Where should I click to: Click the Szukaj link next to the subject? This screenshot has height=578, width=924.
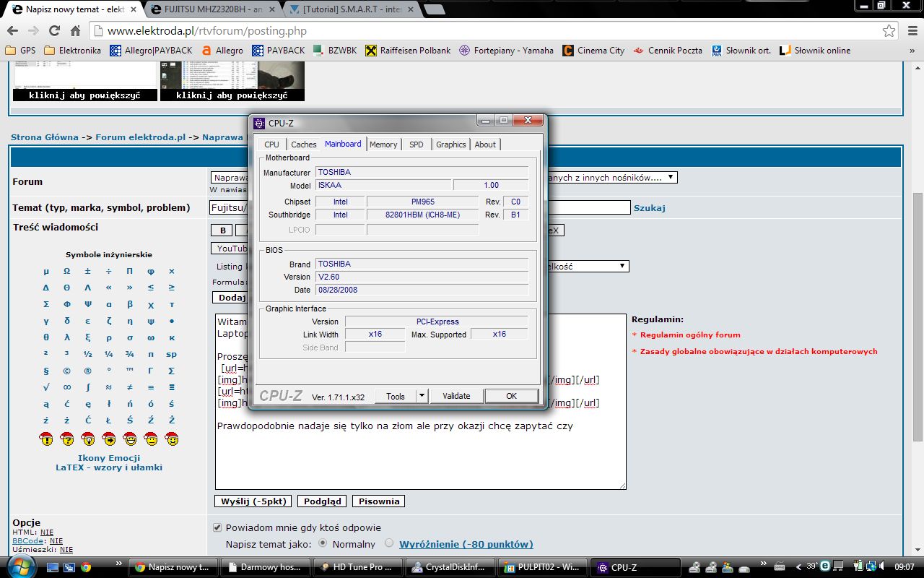650,208
